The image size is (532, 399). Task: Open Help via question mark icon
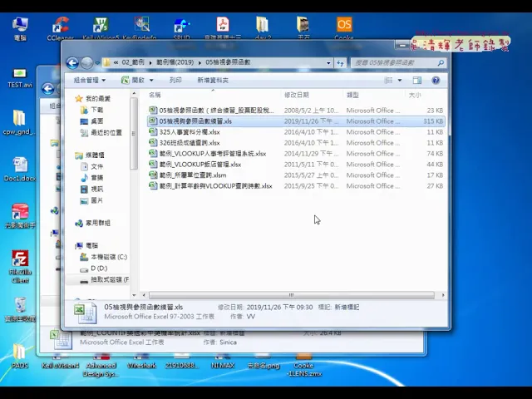coord(436,81)
